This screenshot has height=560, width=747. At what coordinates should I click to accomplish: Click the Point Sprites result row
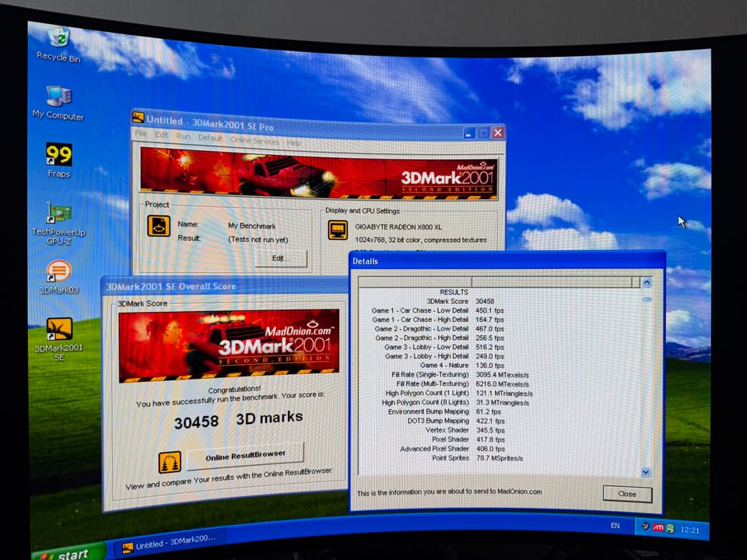477,458
